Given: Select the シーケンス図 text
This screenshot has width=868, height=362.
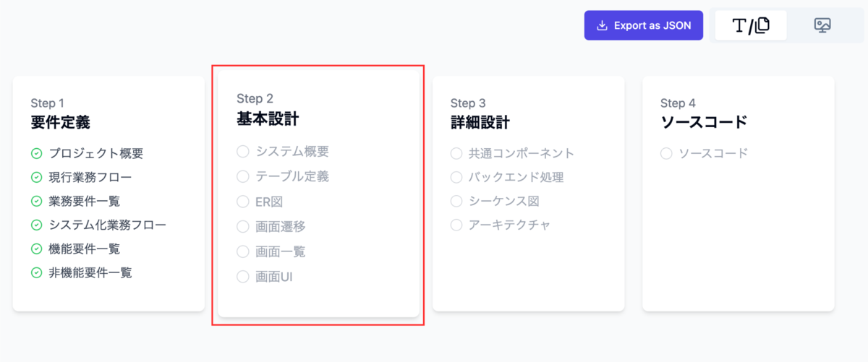Looking at the screenshot, I should tap(504, 201).
